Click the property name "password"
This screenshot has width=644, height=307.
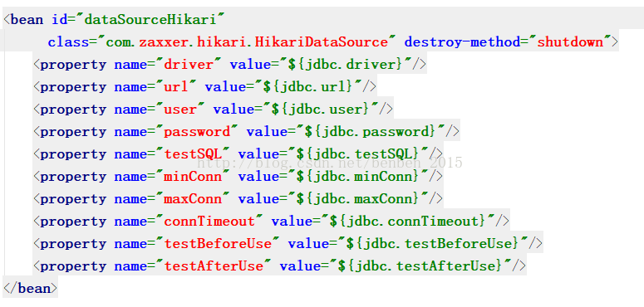(197, 132)
